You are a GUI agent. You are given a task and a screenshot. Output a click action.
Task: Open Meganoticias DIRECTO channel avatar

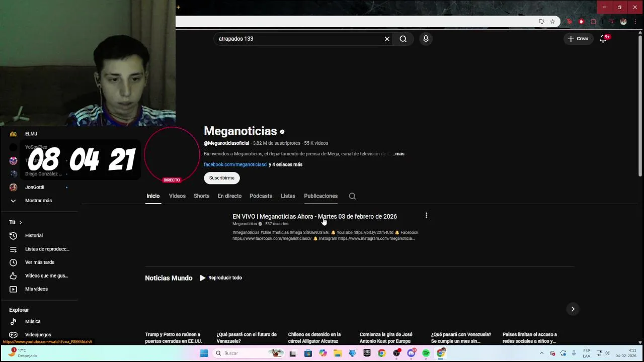click(172, 155)
